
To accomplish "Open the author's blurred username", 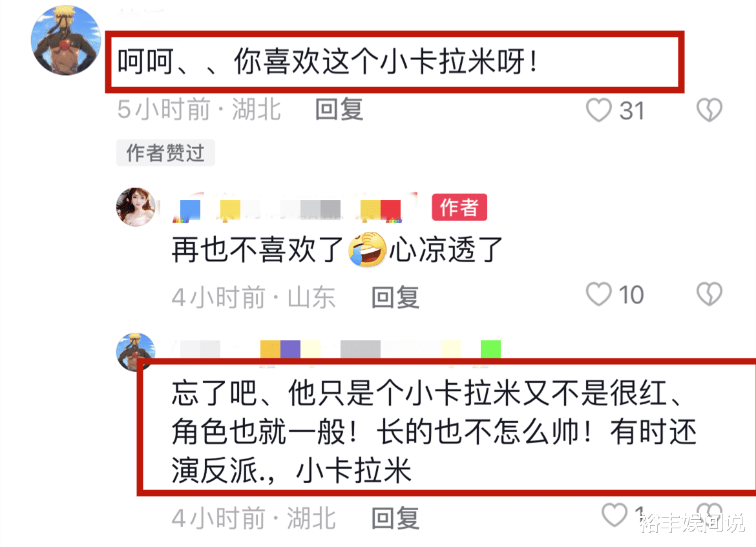I will [x=294, y=208].
